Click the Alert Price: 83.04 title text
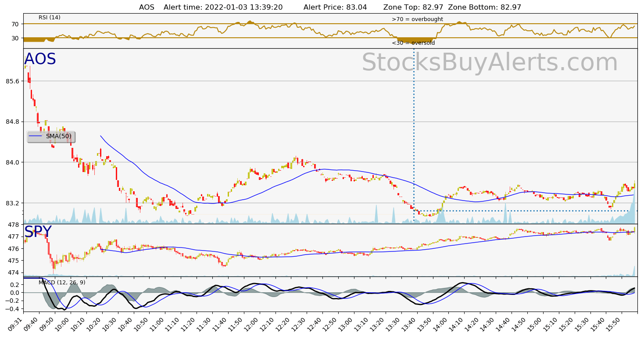644x337 pixels. coord(335,7)
